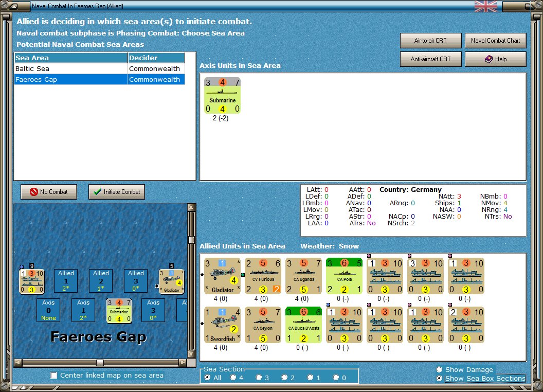The width and height of the screenshot is (543, 392).
Task: Select Sea Section 0 radio button
Action: click(336, 378)
